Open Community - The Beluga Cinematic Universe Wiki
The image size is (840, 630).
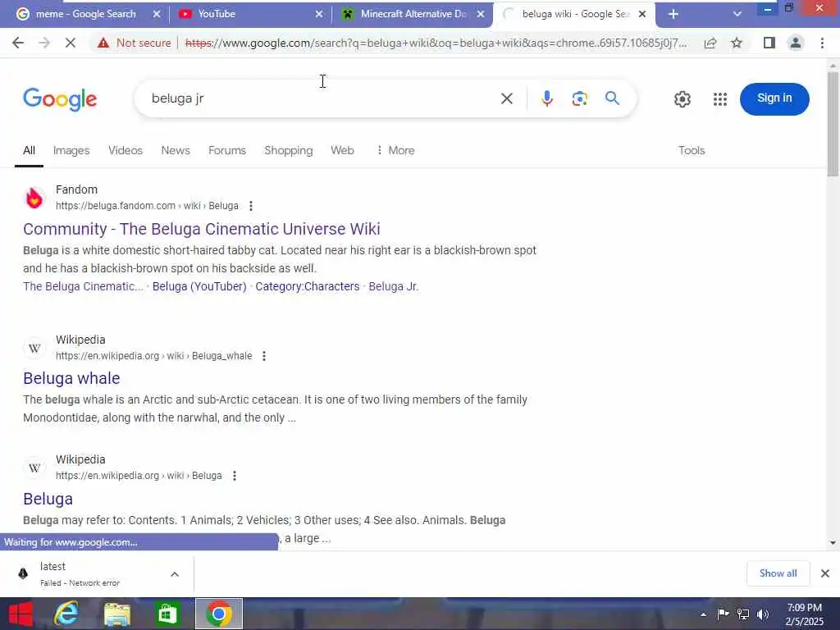click(202, 229)
